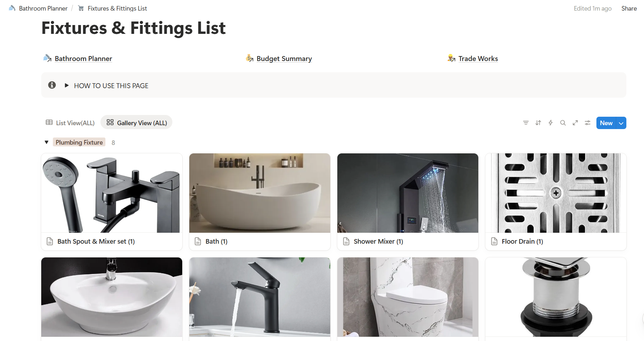Open the view settings sliders icon
The image size is (644, 341).
point(587,123)
